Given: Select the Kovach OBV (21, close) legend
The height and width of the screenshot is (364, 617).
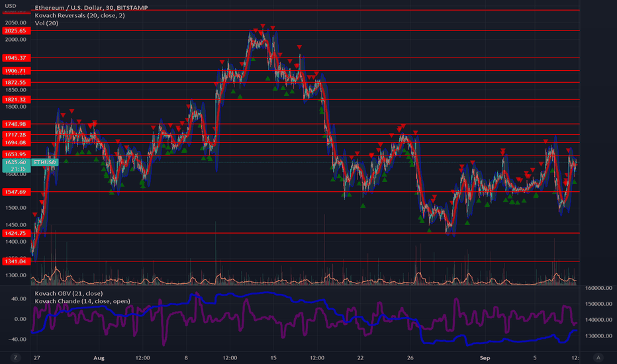Looking at the screenshot, I should 69,293.
